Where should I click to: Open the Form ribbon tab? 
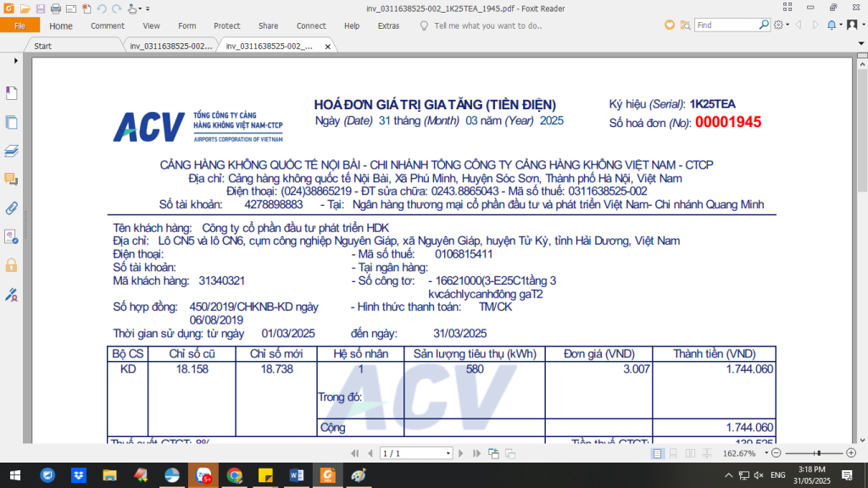(187, 25)
